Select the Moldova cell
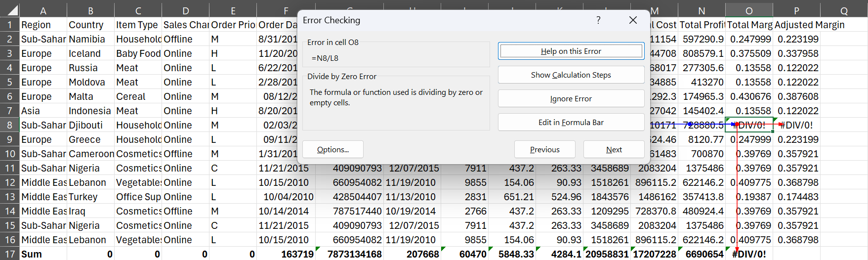The image size is (868, 260). (90, 82)
